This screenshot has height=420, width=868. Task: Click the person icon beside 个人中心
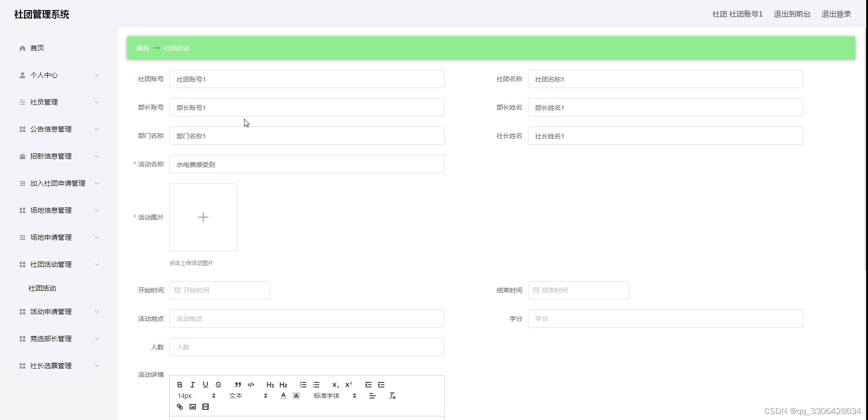click(22, 75)
